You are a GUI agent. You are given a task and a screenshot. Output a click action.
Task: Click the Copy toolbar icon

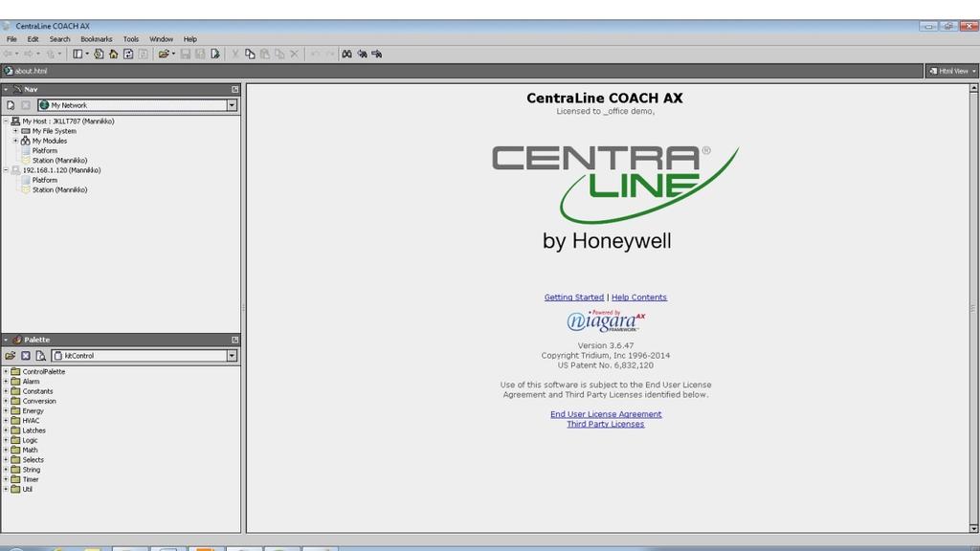pyautogui.click(x=250, y=55)
